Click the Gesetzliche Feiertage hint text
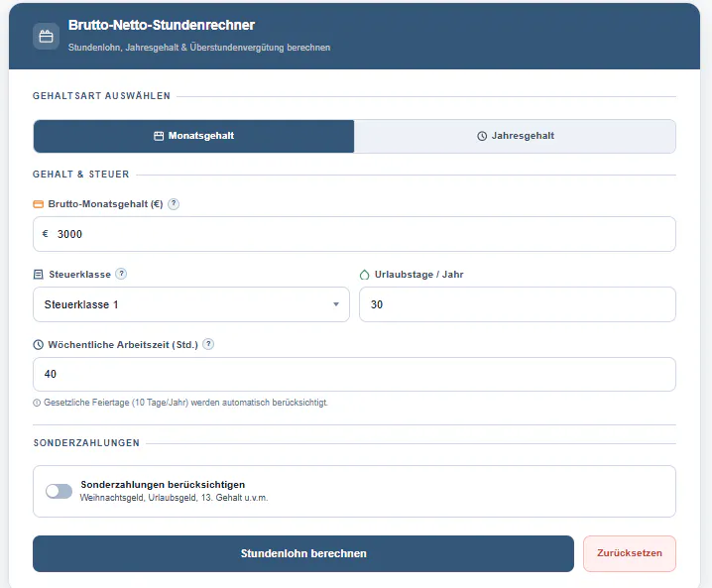Viewport: 712px width, 588px height. (x=185, y=403)
